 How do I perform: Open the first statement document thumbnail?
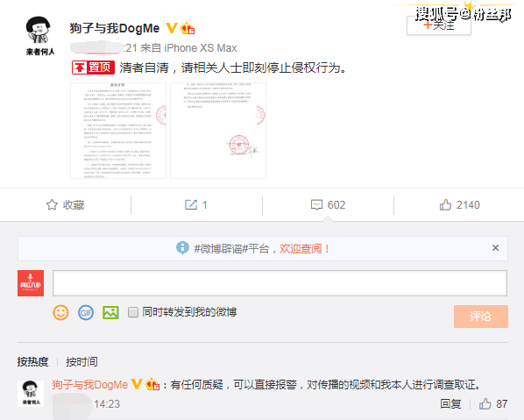[118, 131]
